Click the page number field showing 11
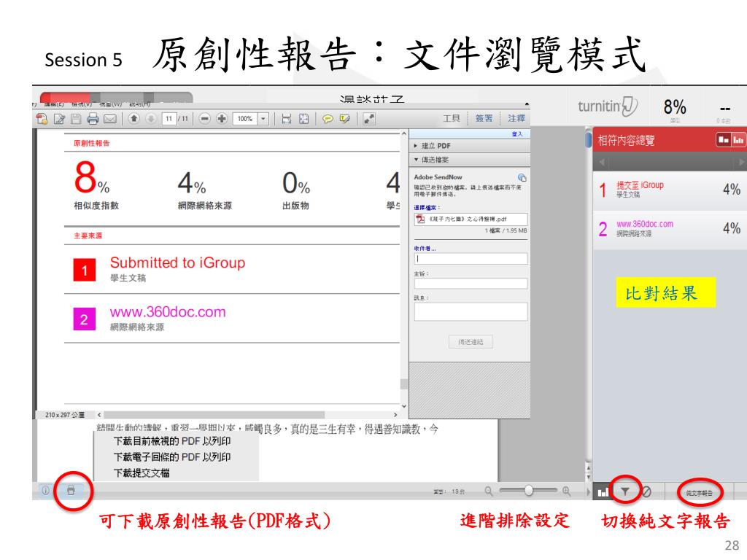Viewport: 747px width, 560px height. (x=169, y=119)
